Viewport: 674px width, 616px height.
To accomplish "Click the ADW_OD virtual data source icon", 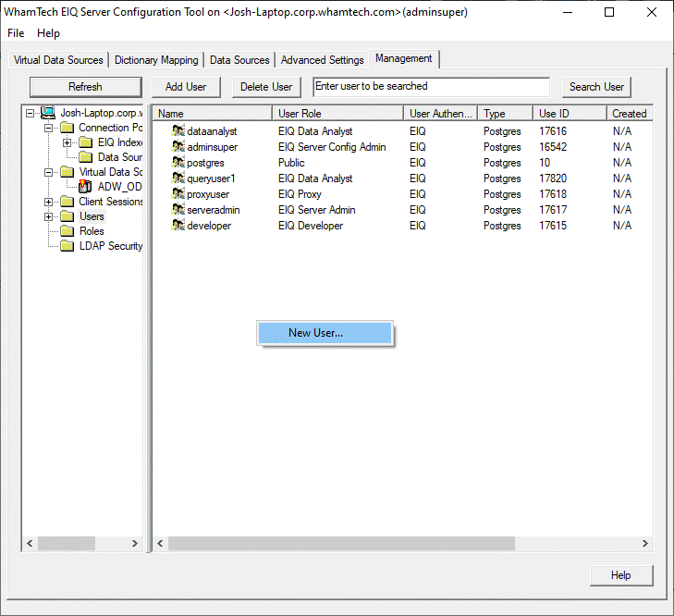I will coord(85,186).
